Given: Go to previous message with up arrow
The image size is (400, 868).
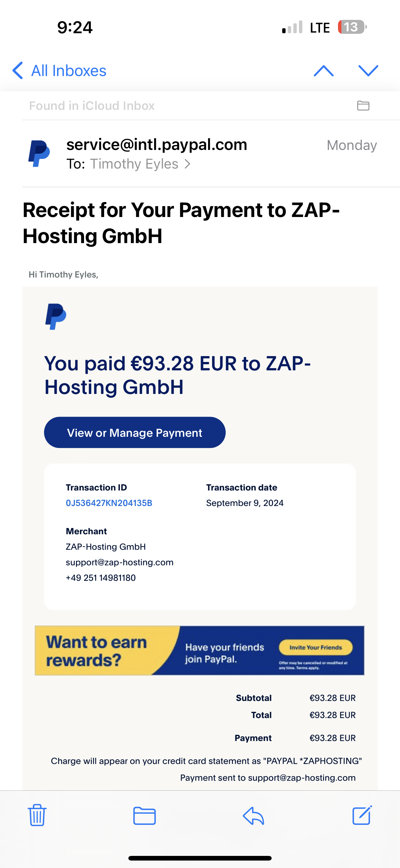Looking at the screenshot, I should pyautogui.click(x=324, y=71).
